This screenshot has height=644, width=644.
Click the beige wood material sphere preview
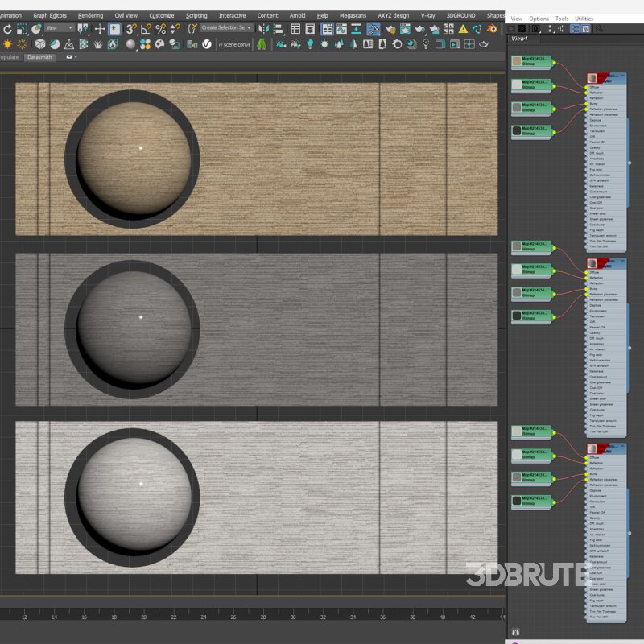click(x=134, y=158)
